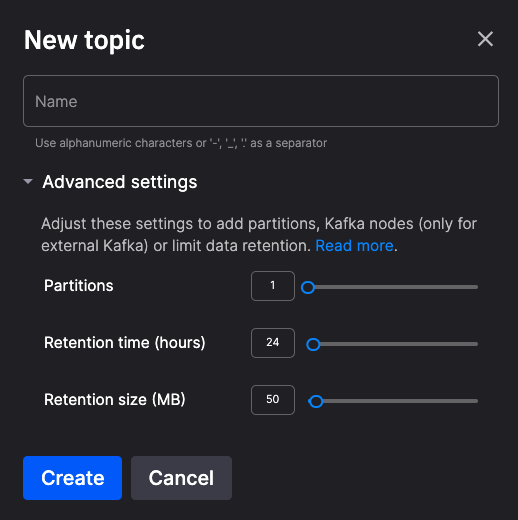Collapse the Advanced settings disclosure triangle
Screen dimensions: 518x520
click(28, 182)
